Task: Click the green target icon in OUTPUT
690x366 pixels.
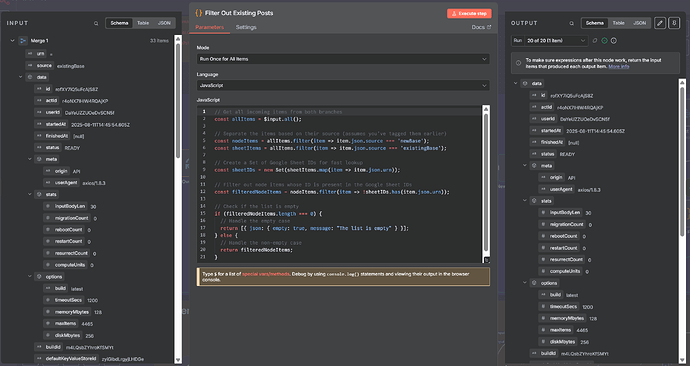Action: (x=605, y=40)
